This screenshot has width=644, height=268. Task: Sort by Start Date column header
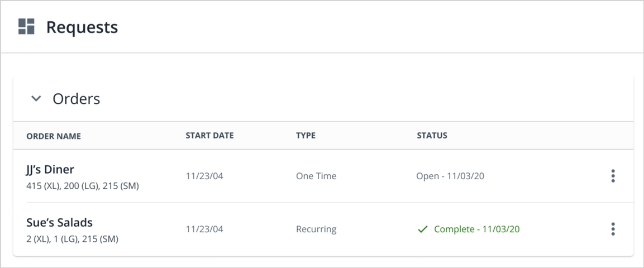tap(209, 136)
